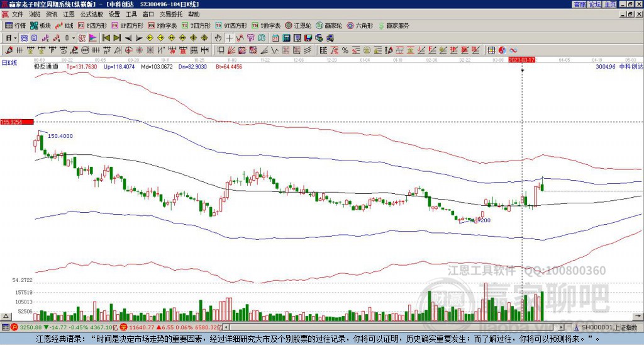Click the 行情 quotes toolbar button
Screen dimensions: 644x345
pos(15,25)
